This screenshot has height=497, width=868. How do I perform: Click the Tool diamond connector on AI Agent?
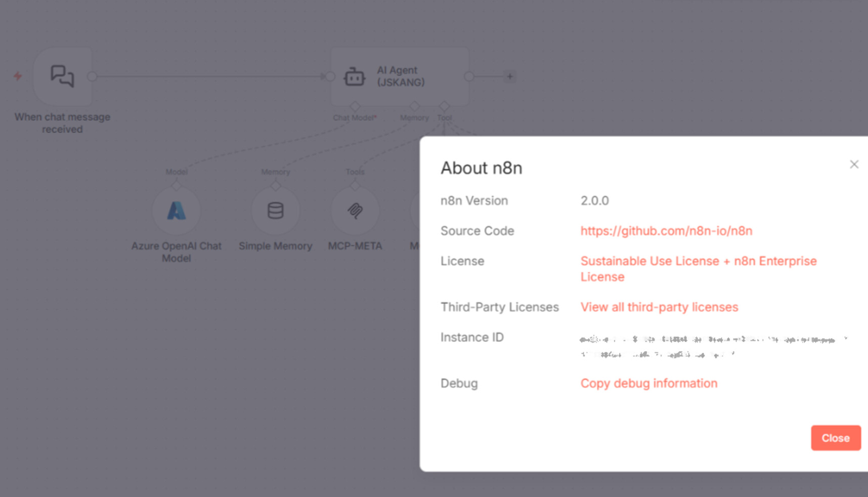444,106
